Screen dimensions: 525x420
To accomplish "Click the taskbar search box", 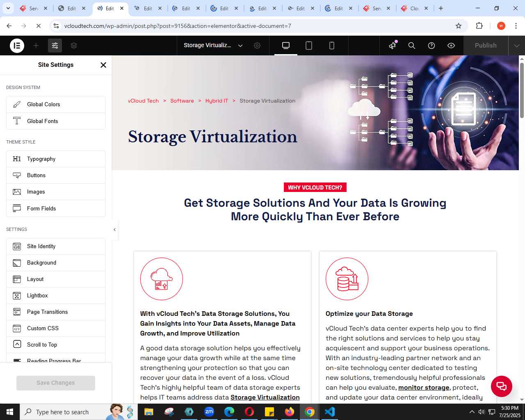I will 79,412.
